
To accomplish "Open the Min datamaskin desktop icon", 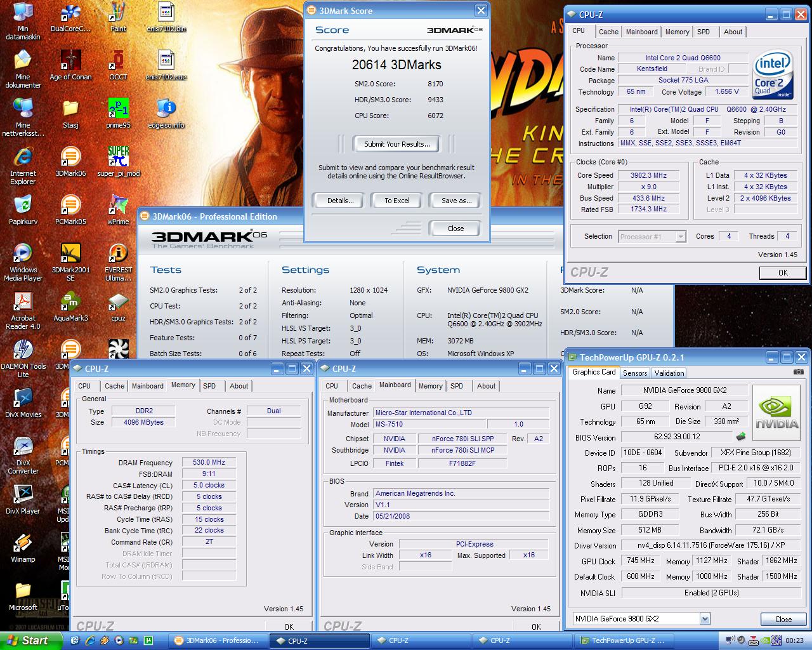I will pyautogui.click(x=23, y=21).
